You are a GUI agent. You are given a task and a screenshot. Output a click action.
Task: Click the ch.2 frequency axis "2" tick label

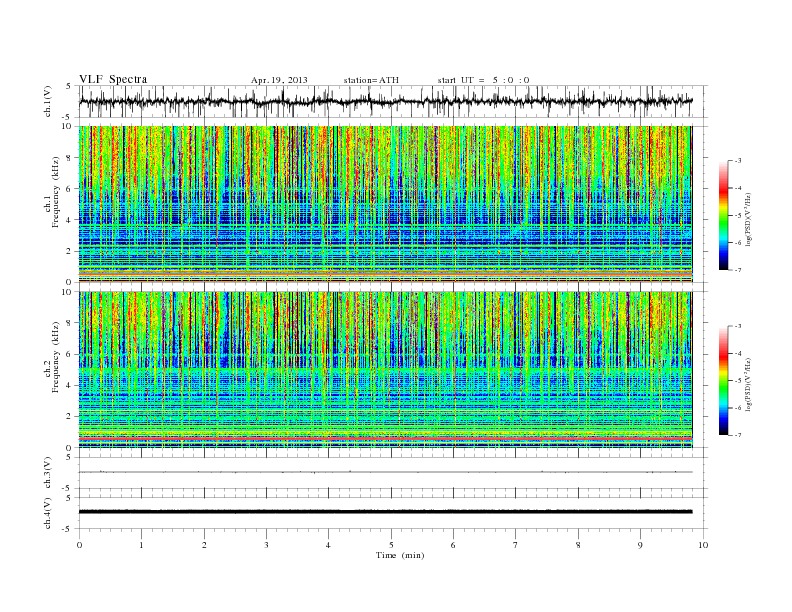click(x=69, y=416)
